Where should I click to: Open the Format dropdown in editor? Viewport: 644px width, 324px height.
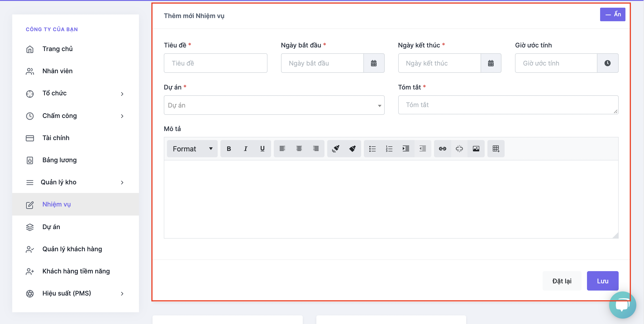pyautogui.click(x=192, y=149)
